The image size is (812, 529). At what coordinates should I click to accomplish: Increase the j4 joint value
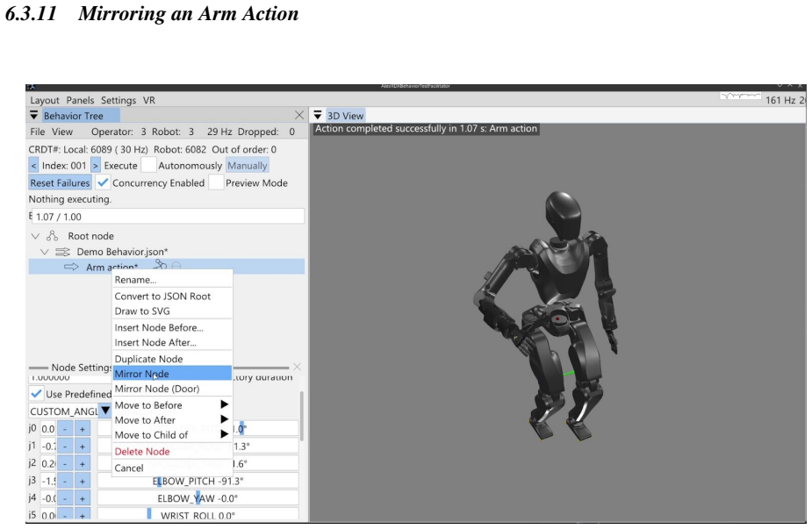click(83, 498)
